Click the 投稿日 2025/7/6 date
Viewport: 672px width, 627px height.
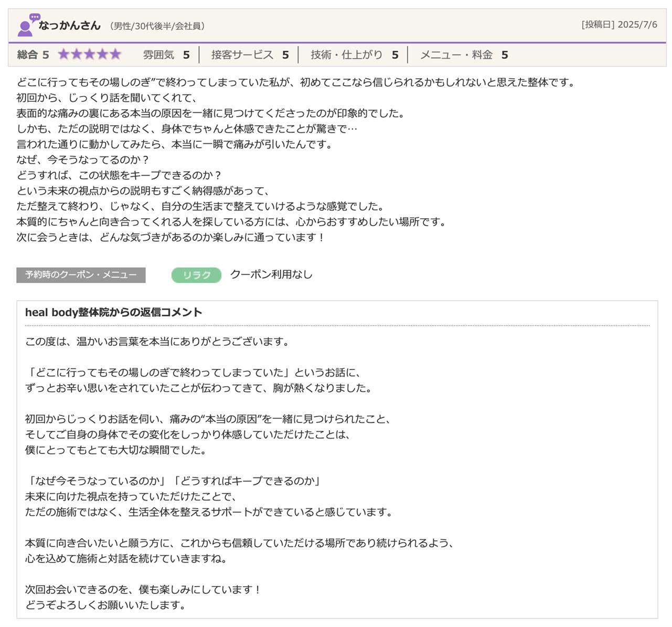click(619, 25)
